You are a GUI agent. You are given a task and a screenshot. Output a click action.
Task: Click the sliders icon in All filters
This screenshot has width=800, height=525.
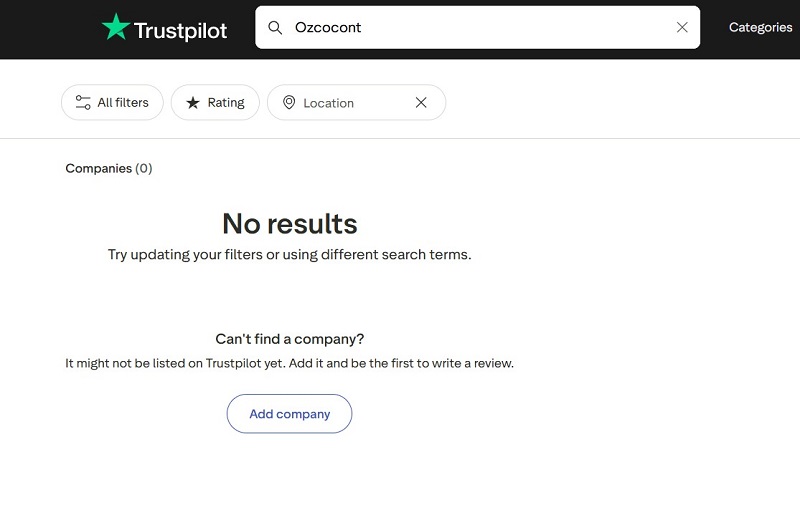pyautogui.click(x=83, y=103)
